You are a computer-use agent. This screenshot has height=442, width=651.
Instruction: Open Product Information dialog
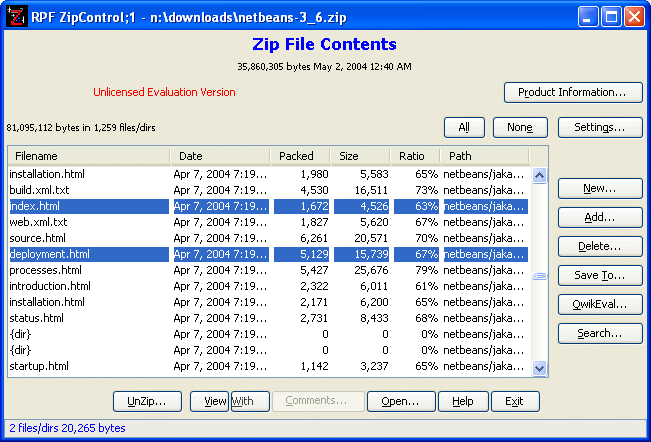pos(573,92)
